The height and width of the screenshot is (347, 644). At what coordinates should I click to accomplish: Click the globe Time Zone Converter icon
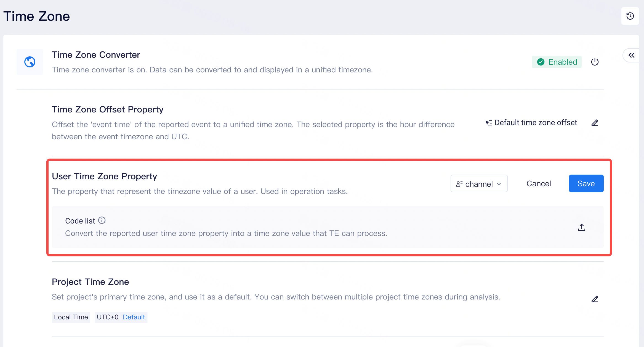(x=30, y=62)
